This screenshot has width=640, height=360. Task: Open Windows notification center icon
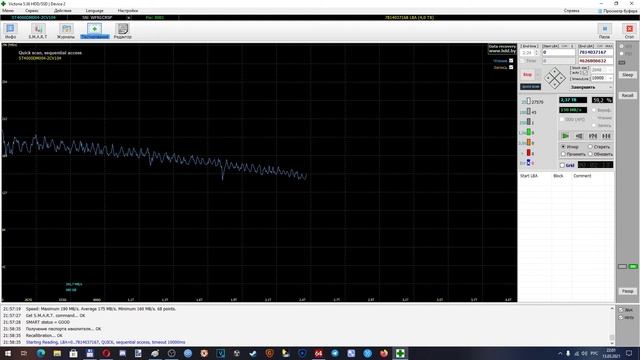coord(629,353)
